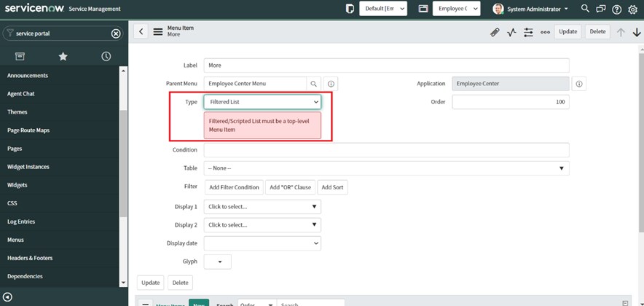Click the global search magnifier icon

[x=585, y=9]
